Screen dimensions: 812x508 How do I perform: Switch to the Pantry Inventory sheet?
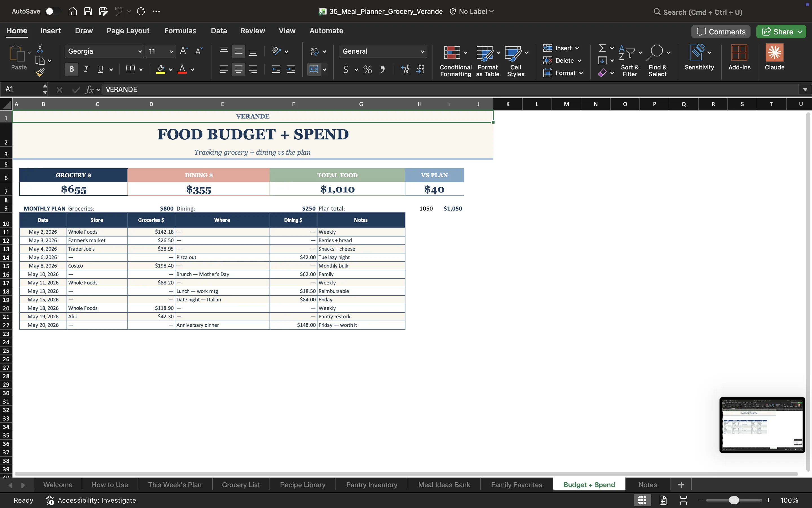tap(371, 485)
